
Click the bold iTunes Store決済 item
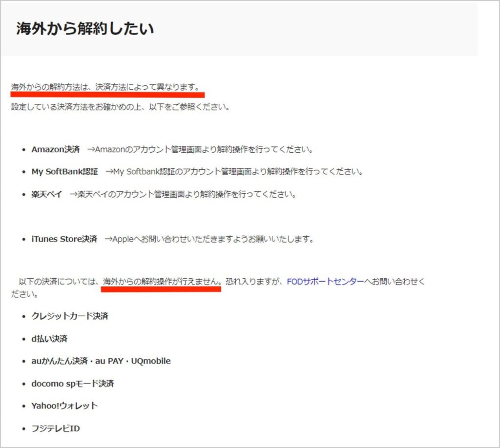click(64, 239)
